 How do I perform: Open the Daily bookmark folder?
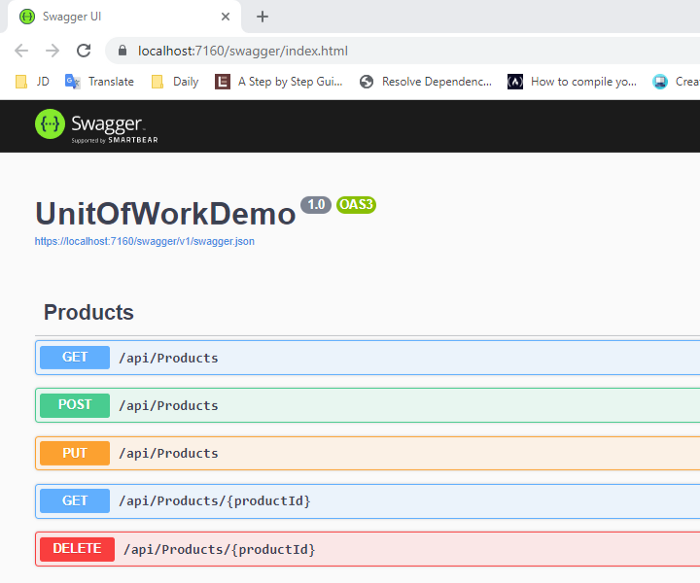click(x=175, y=82)
